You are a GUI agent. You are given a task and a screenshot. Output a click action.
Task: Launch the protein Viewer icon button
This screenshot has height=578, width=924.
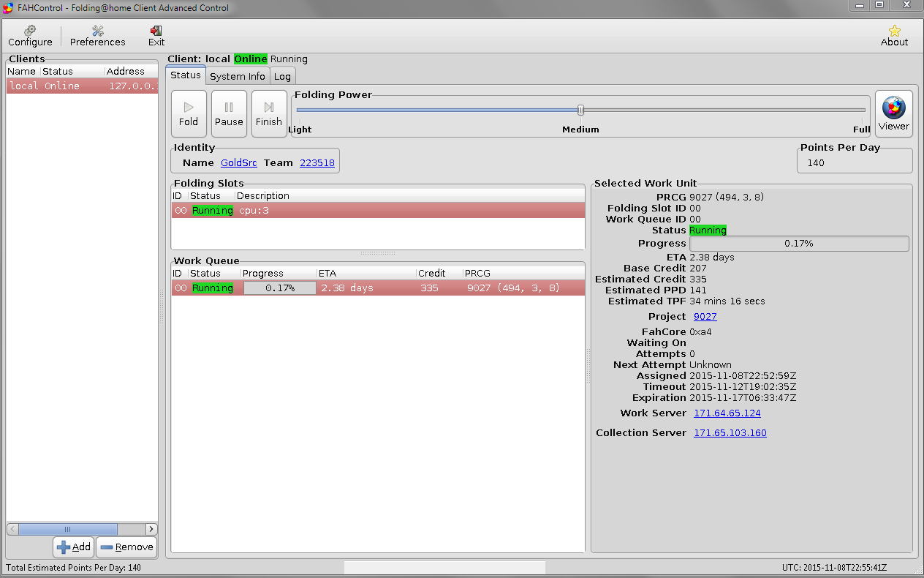[x=893, y=113]
